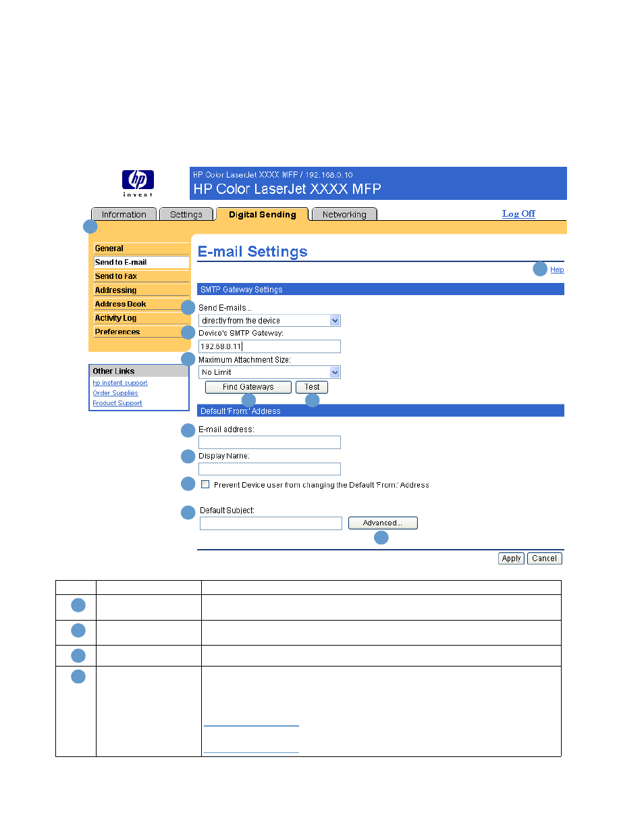This screenshot has height=834, width=644.
Task: Open Send to Fax settings
Action: (x=141, y=276)
